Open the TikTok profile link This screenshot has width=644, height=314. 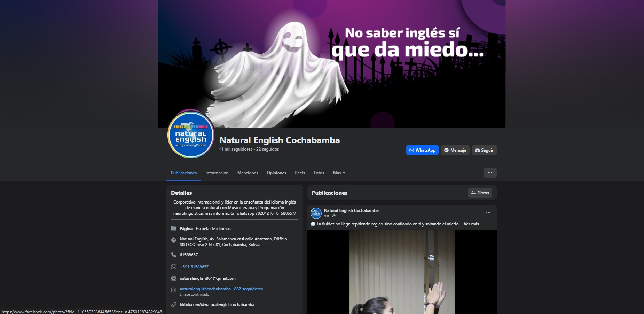coord(217,305)
